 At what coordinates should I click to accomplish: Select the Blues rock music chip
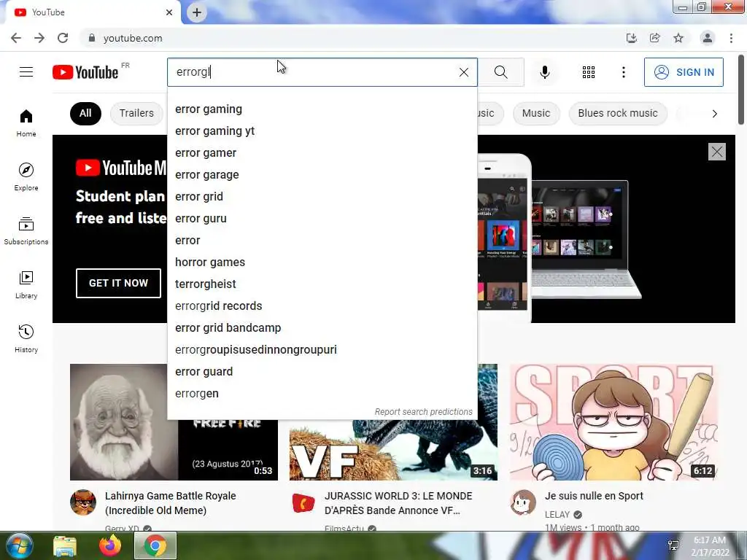617,113
